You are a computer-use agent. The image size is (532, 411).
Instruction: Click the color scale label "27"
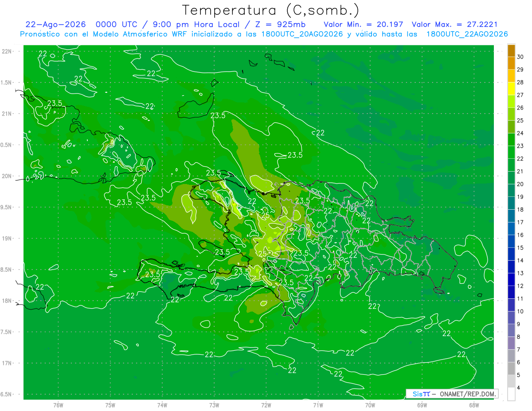(520, 95)
